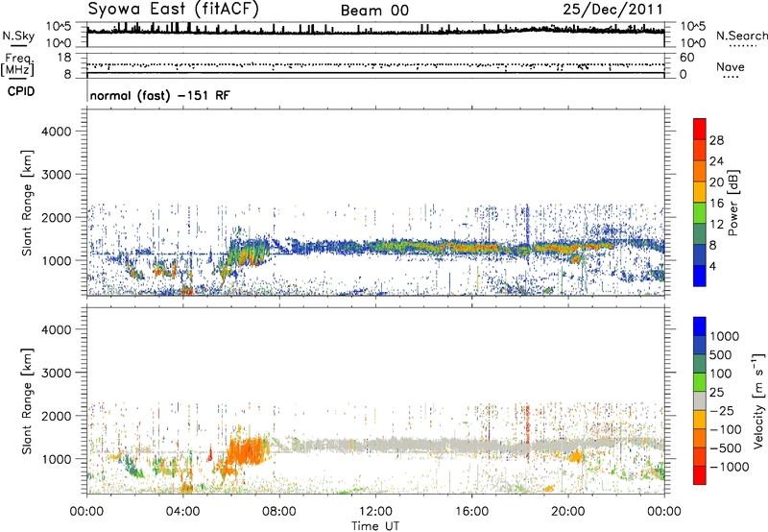This screenshot has height=532, width=768.
Task: Click the '24' label on Power color bar
Action: (x=716, y=161)
